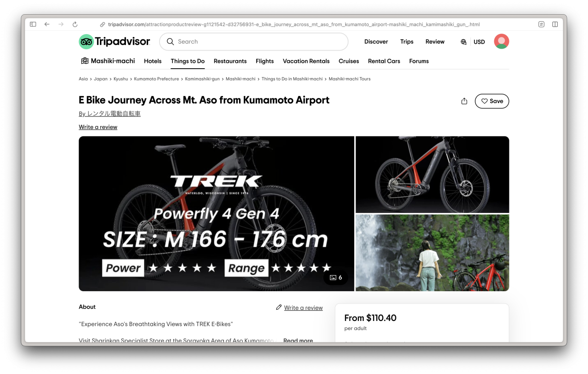Image resolution: width=588 pixels, height=374 pixels.
Task: Open the waterfall photo thumbnail
Action: click(432, 253)
